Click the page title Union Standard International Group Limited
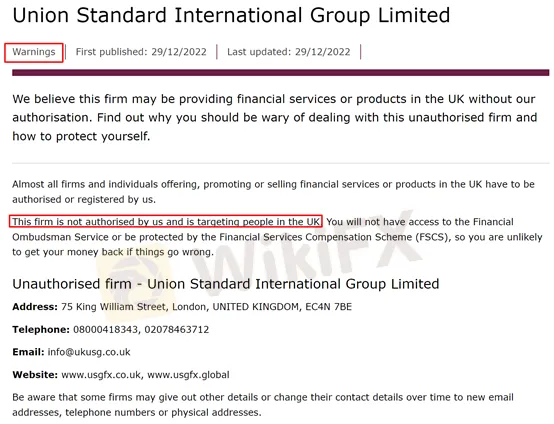The image size is (554, 424). pos(231,16)
